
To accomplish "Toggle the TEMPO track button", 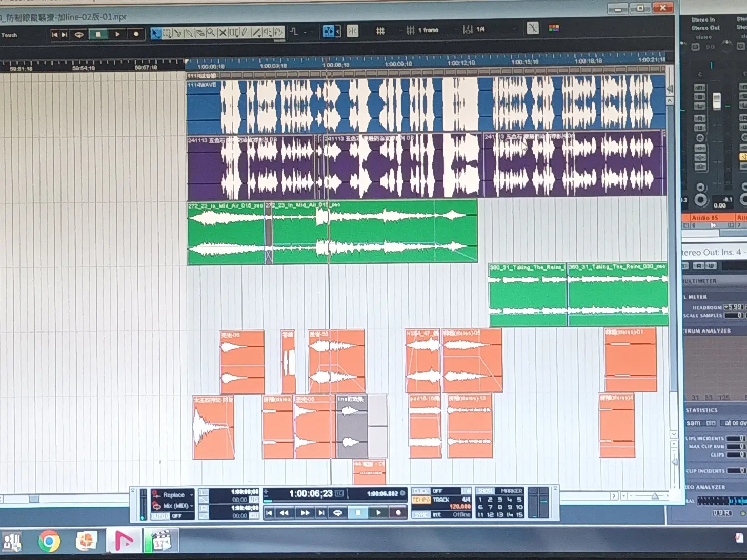I will tap(421, 500).
